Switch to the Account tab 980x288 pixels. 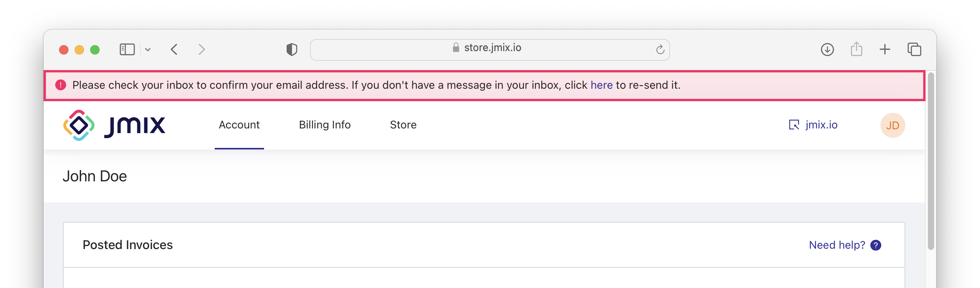coord(239,125)
